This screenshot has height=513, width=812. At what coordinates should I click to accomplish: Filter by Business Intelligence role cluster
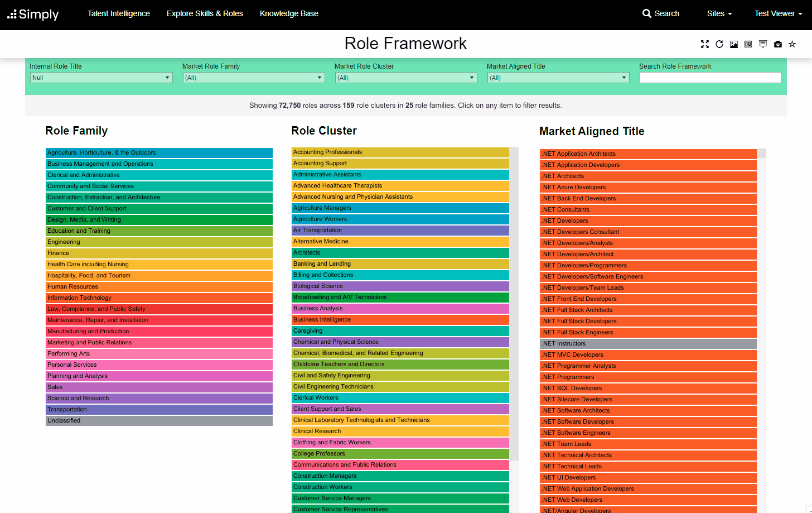pos(400,320)
